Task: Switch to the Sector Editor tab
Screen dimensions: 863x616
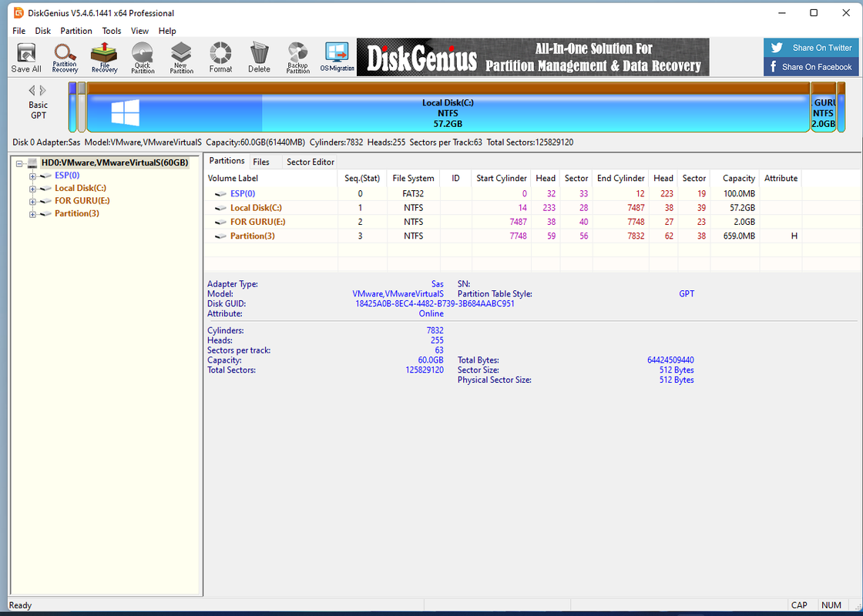Action: (x=311, y=162)
